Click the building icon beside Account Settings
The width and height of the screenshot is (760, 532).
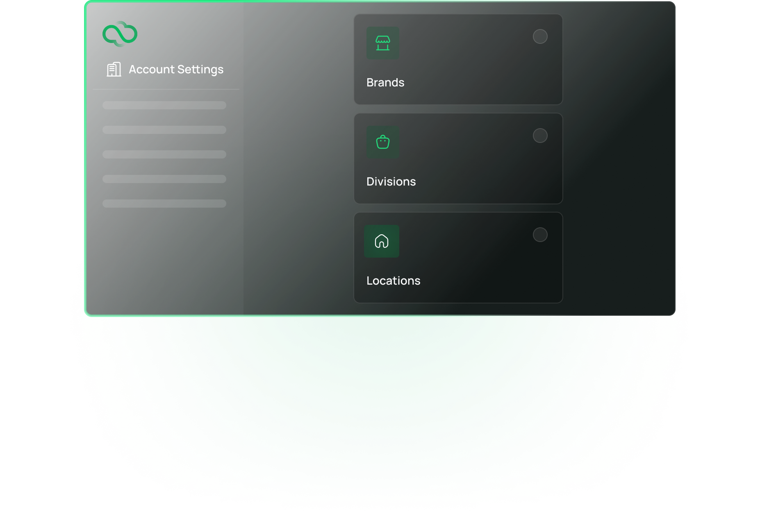114,70
